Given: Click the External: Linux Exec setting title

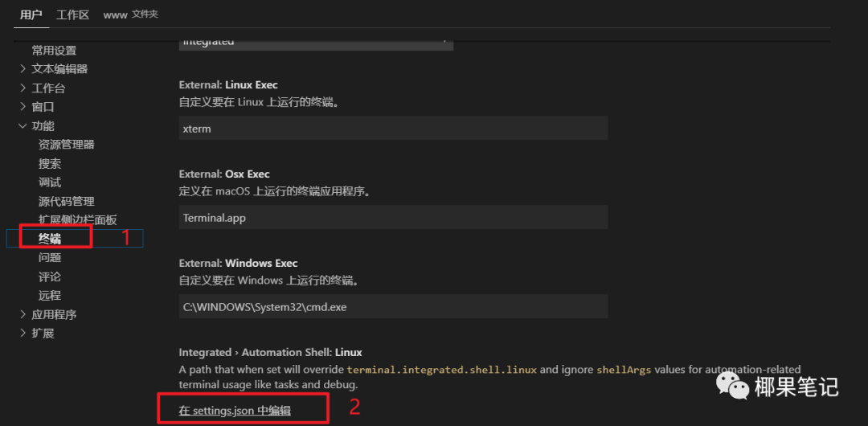Looking at the screenshot, I should tap(228, 84).
